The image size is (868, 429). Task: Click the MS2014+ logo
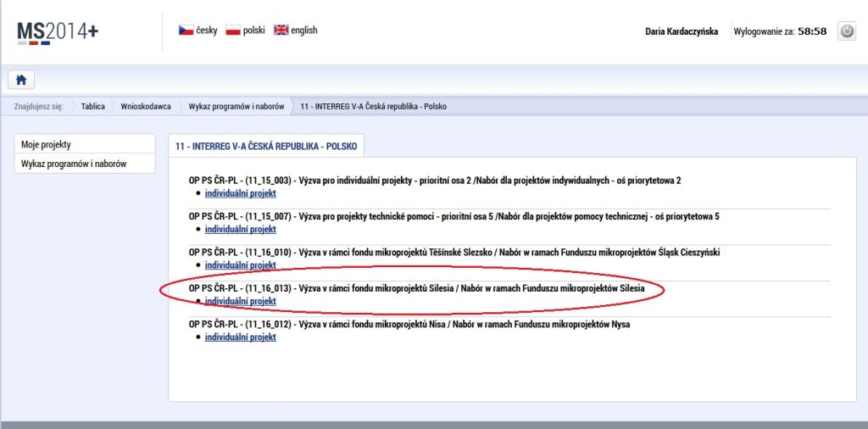[x=58, y=31]
